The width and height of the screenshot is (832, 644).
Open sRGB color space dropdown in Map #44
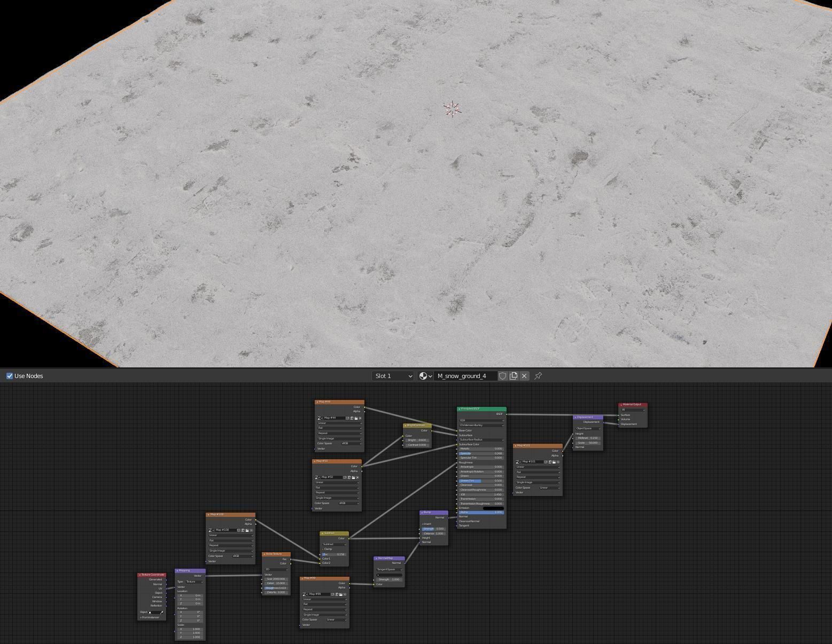[x=352, y=443]
